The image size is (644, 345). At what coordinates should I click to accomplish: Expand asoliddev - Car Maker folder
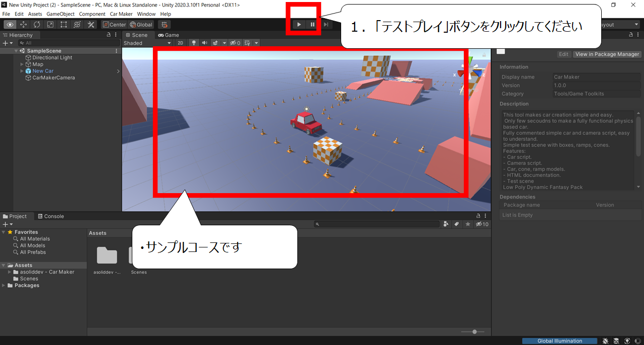[x=10, y=272]
